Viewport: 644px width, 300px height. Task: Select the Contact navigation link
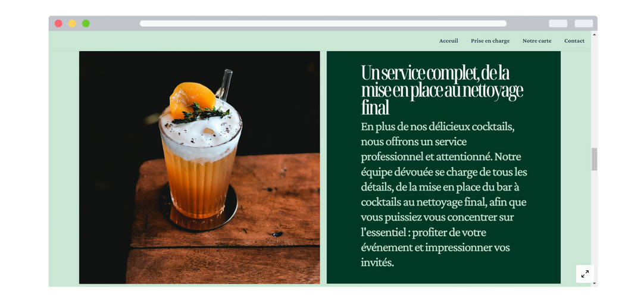574,41
